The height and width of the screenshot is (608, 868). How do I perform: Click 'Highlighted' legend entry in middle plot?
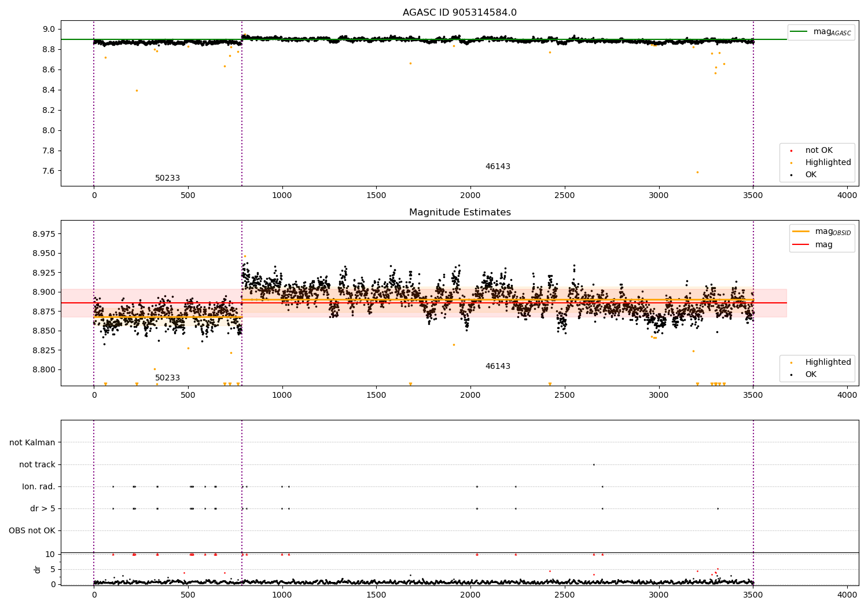(828, 362)
